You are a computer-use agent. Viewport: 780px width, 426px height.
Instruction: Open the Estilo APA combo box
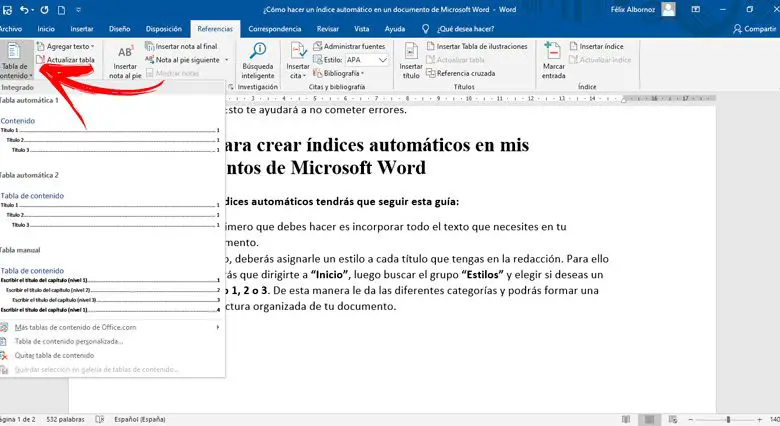tap(367, 60)
